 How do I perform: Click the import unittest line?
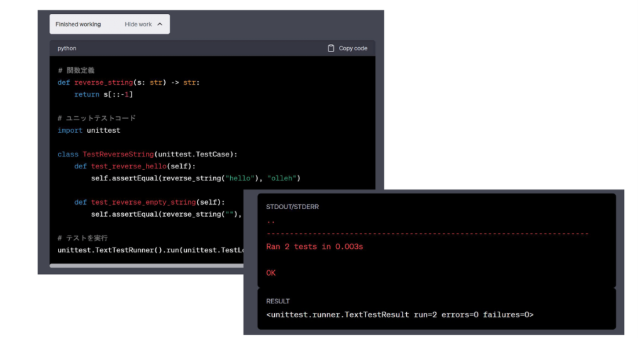coord(89,130)
